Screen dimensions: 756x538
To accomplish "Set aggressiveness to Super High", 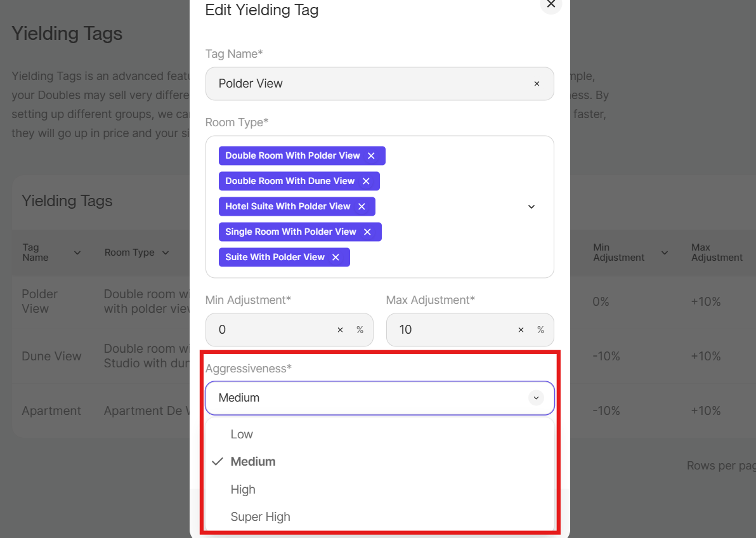I will tap(260, 517).
